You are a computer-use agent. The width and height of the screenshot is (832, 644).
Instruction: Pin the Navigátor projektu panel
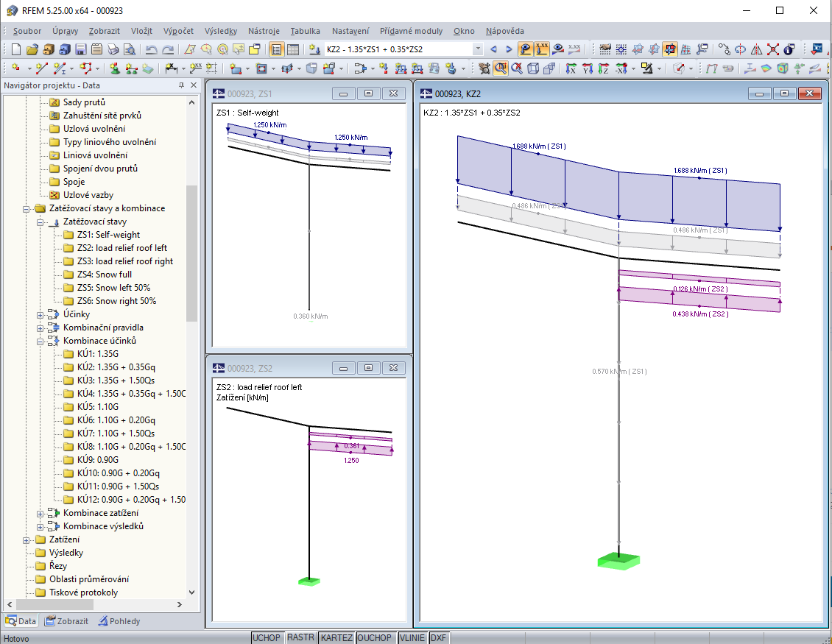(181, 85)
